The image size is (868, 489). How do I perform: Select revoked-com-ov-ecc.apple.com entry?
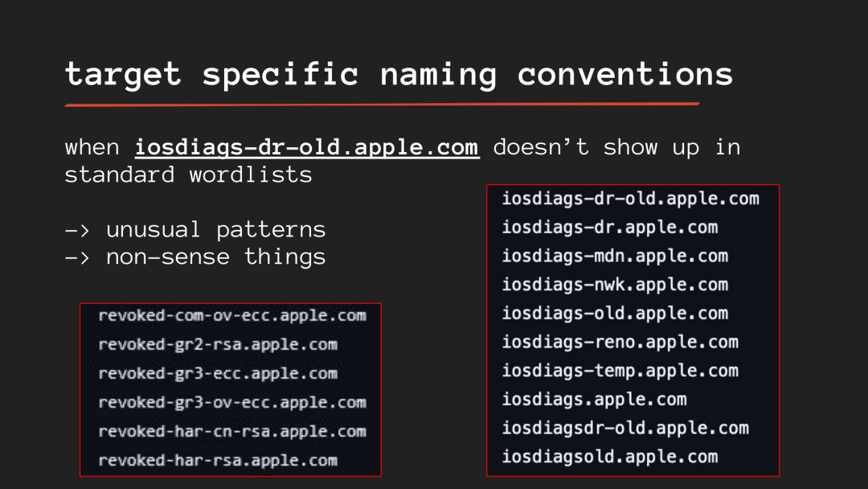232,315
